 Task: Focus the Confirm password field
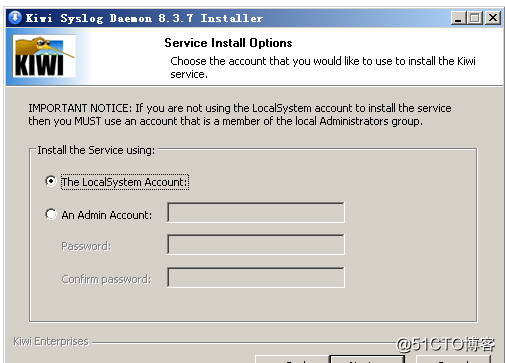click(256, 277)
